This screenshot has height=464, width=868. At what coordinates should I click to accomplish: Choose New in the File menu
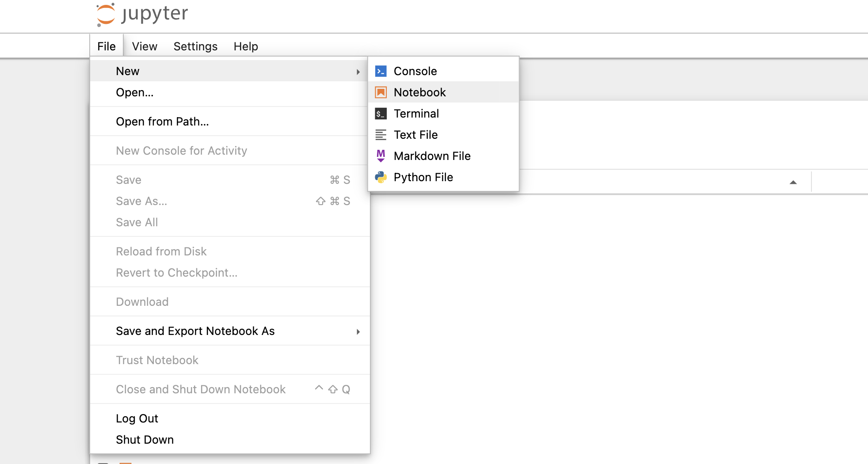tap(230, 71)
